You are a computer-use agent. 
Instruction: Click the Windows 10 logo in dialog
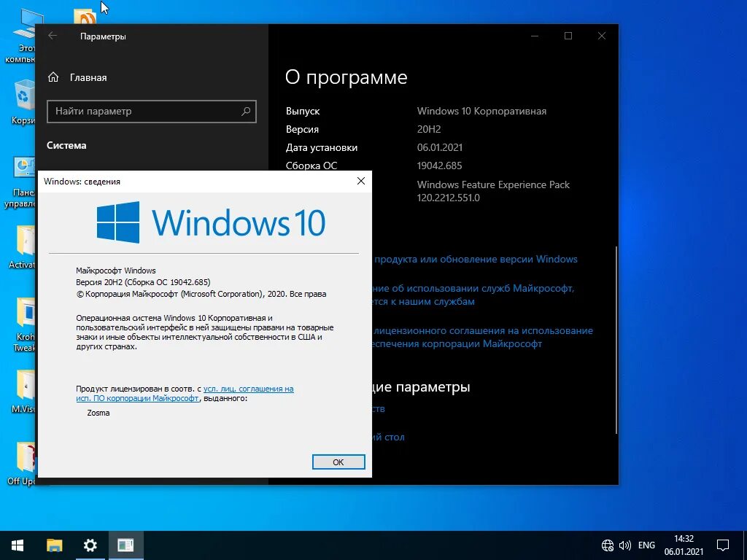coord(211,222)
